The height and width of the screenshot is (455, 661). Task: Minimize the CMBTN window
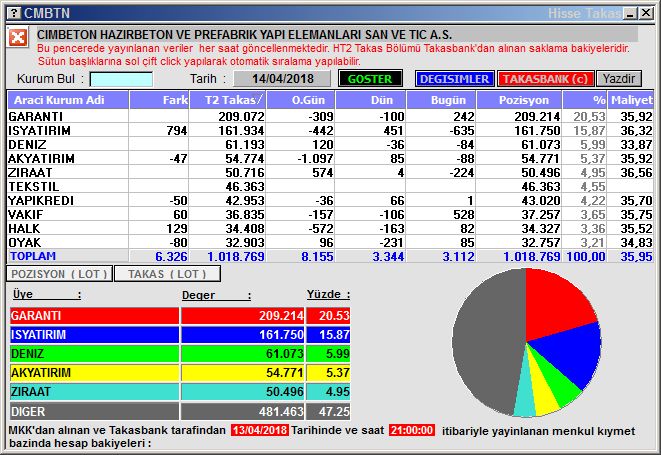coord(630,13)
